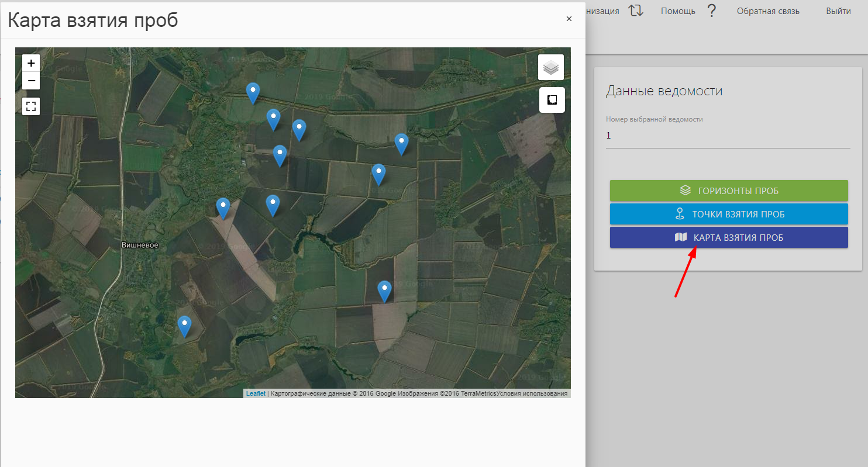Select the southernmost sample marker on map
Screen dimensions: 868x467
click(x=184, y=326)
